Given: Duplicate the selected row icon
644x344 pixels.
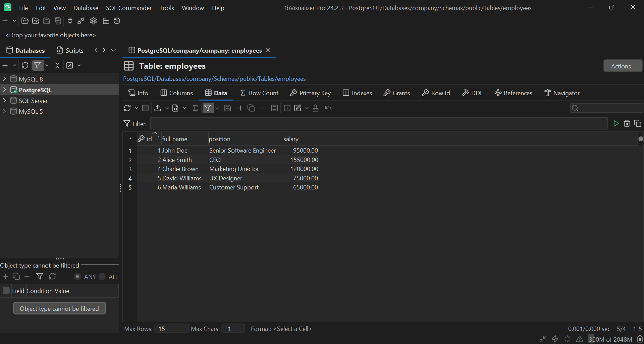Looking at the screenshot, I should (x=251, y=108).
